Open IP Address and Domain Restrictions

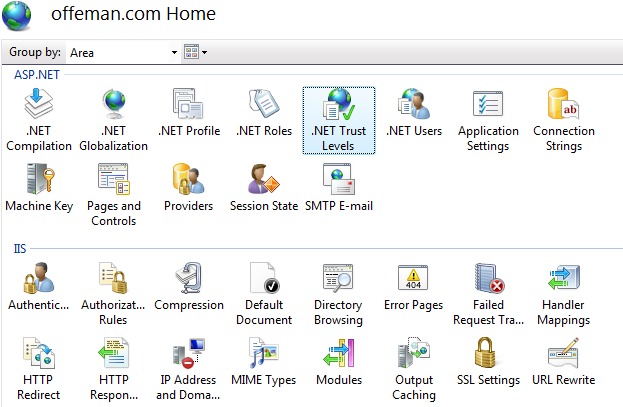(x=188, y=369)
